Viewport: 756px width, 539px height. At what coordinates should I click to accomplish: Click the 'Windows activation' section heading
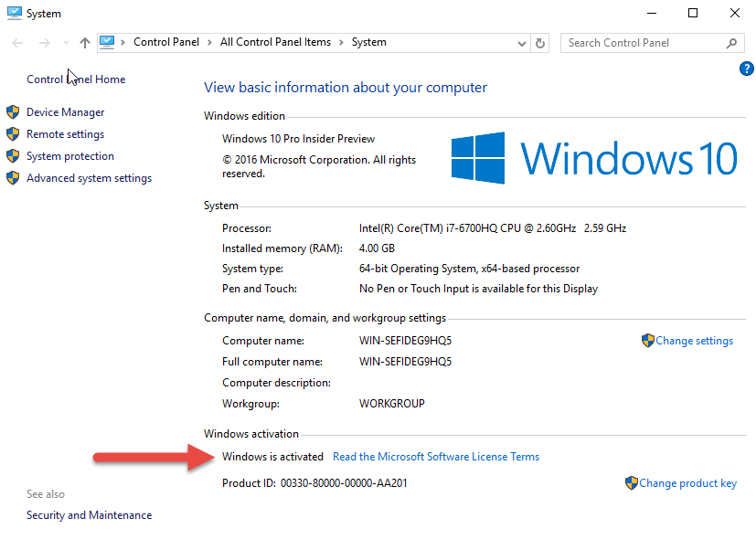tap(251, 434)
